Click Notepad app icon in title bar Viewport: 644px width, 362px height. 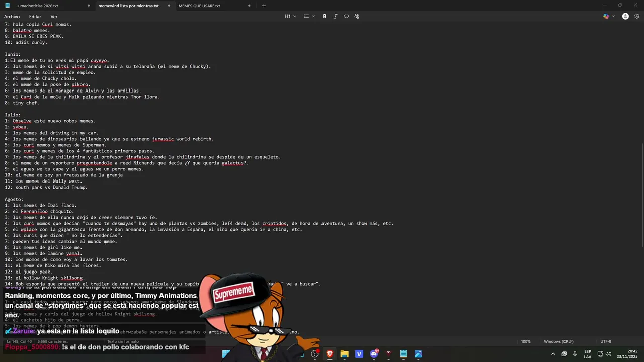7,6
